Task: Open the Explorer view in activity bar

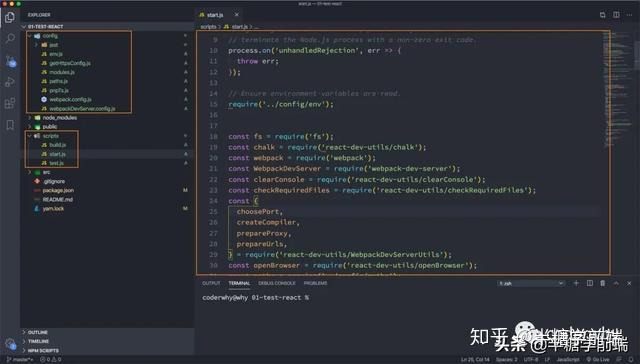Action: (x=10, y=18)
